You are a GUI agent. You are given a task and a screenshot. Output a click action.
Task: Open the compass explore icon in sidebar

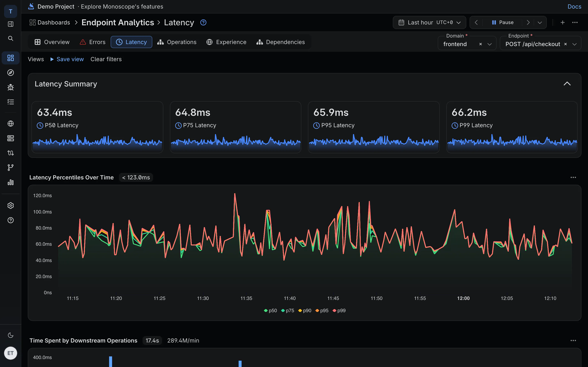pyautogui.click(x=10, y=73)
